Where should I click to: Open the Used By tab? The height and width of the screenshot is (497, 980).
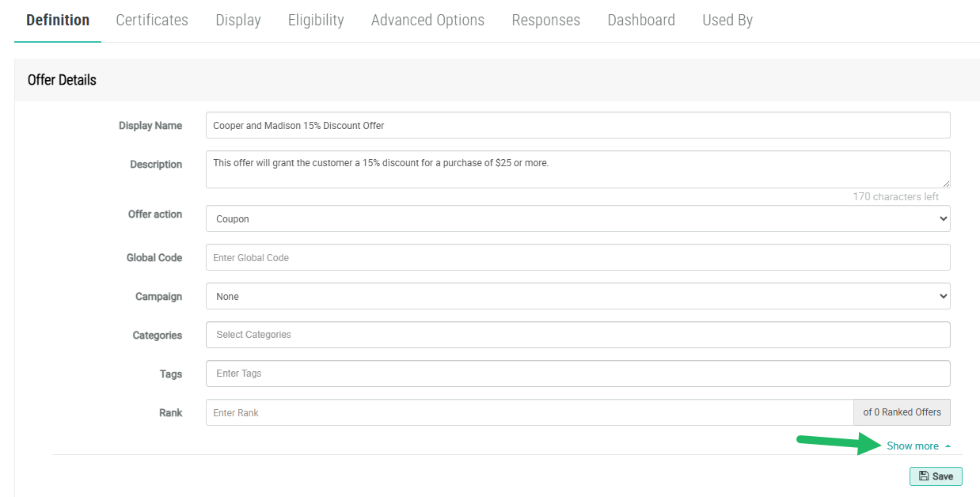[727, 21]
